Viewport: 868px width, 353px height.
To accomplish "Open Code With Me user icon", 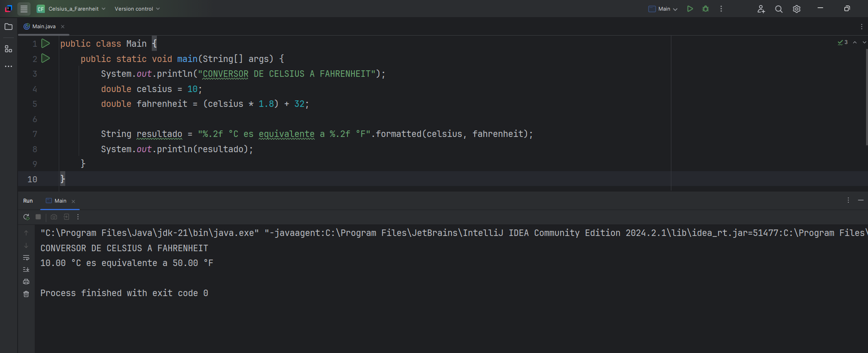I will click(761, 9).
